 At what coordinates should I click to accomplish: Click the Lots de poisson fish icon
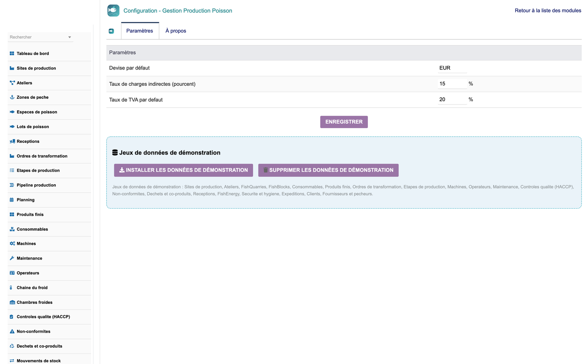[x=12, y=126]
